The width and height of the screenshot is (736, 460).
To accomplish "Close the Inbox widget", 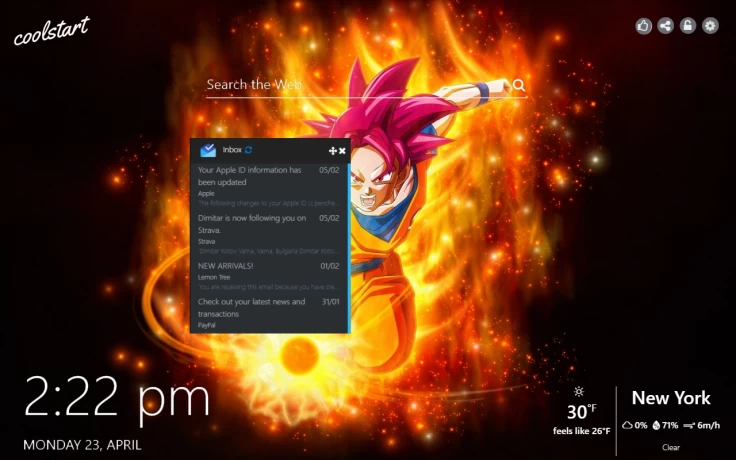I will pyautogui.click(x=342, y=151).
